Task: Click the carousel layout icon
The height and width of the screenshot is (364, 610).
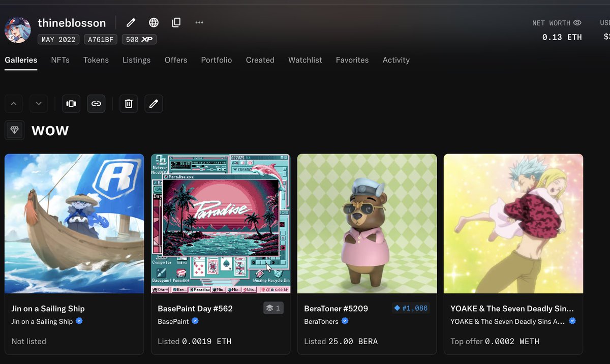Action: coord(71,104)
